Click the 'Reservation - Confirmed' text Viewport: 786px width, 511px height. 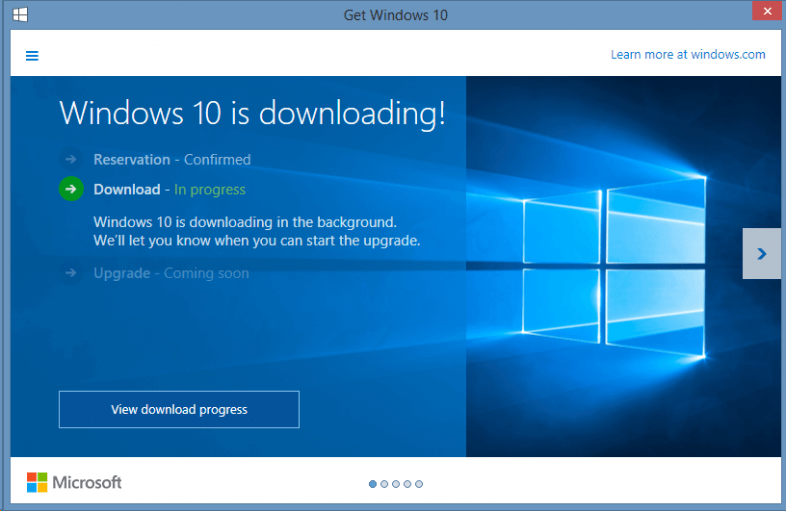pyautogui.click(x=172, y=159)
